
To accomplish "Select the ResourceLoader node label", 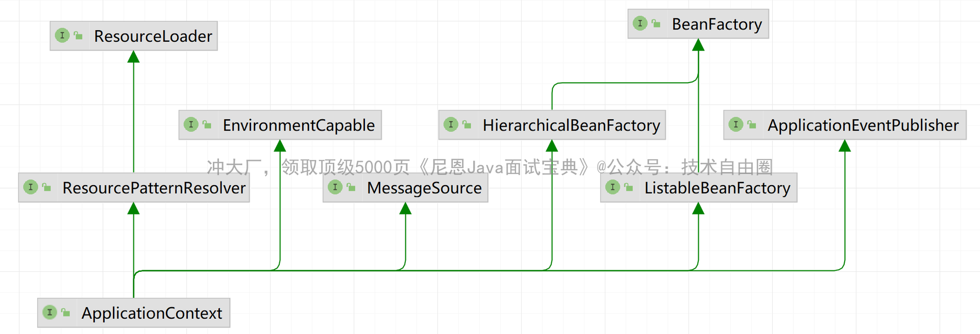I will (153, 36).
